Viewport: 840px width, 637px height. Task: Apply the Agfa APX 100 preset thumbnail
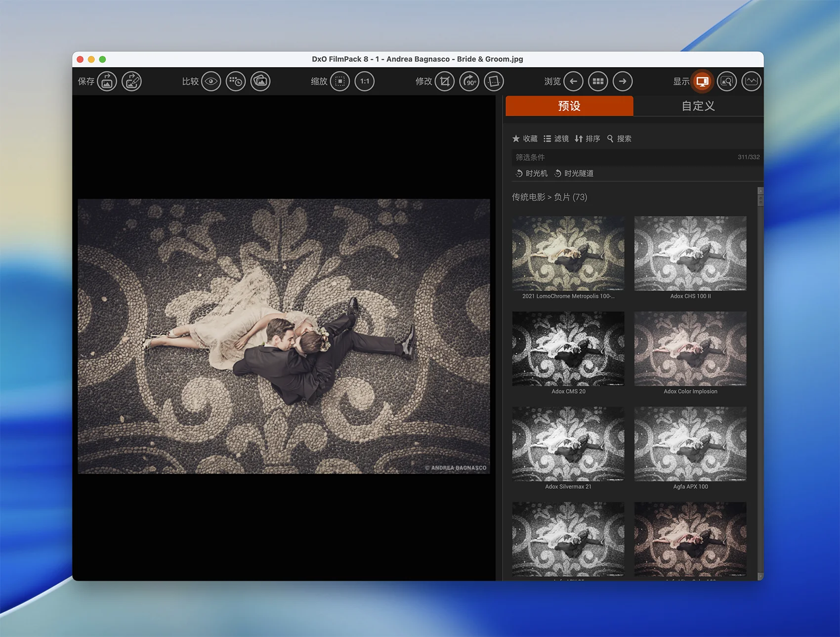(690, 444)
